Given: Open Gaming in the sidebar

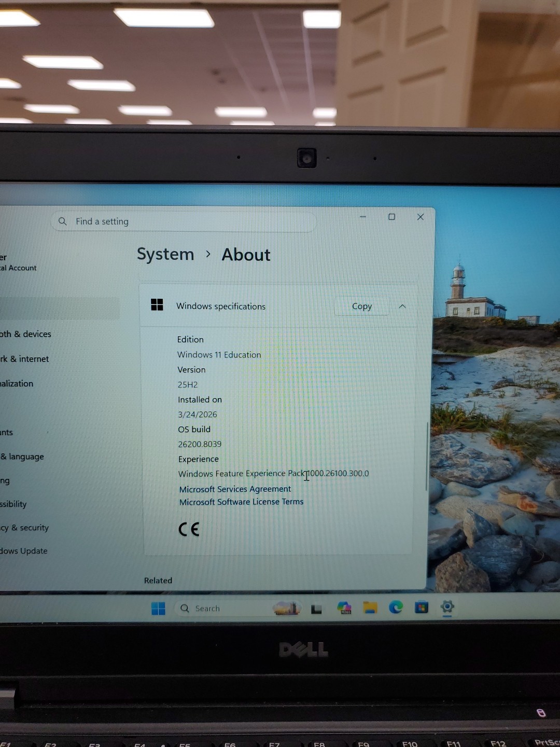Looking at the screenshot, I should pos(5,481).
